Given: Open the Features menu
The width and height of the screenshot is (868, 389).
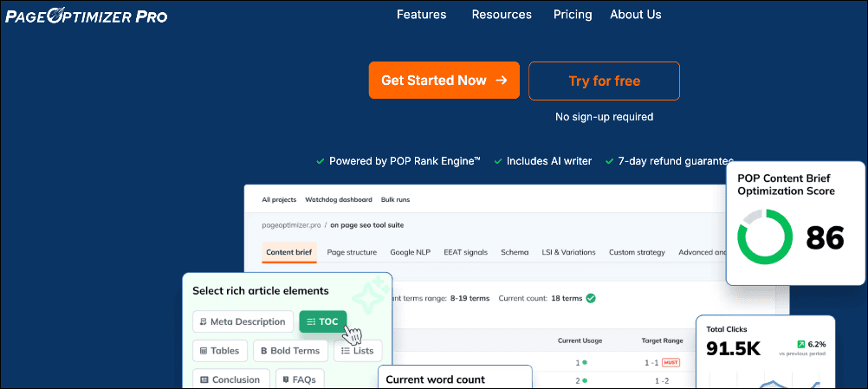Looking at the screenshot, I should click(x=421, y=15).
